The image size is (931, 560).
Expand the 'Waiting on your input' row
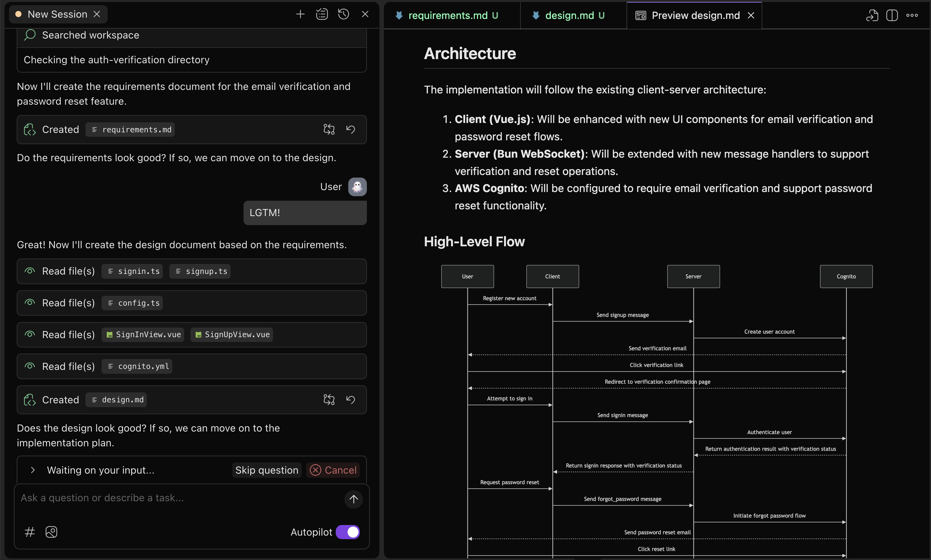click(x=33, y=470)
